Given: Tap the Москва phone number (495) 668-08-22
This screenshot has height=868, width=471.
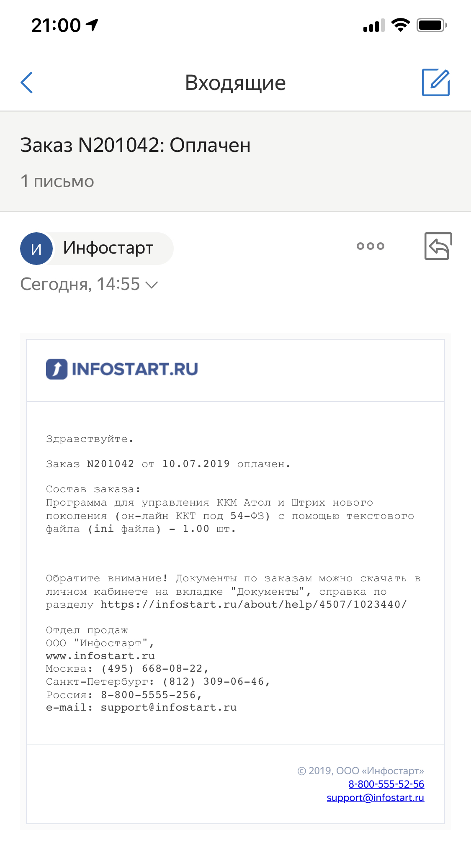Looking at the screenshot, I should [155, 669].
